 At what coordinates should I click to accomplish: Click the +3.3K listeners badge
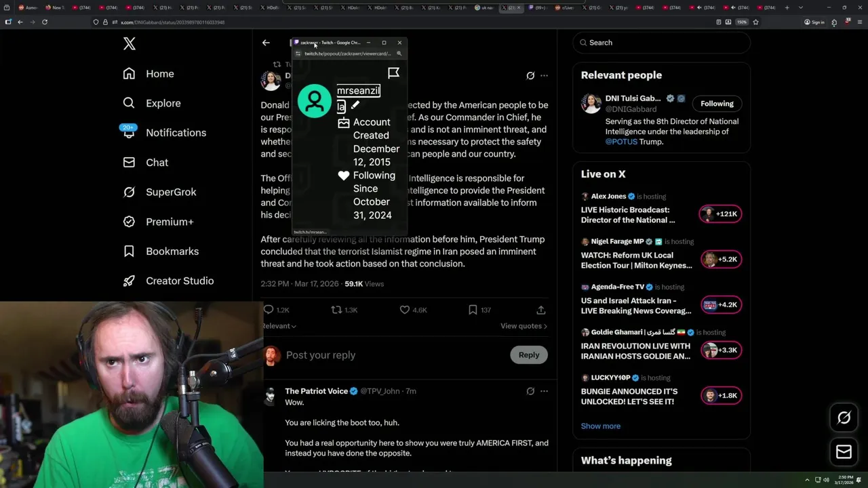[720, 350]
